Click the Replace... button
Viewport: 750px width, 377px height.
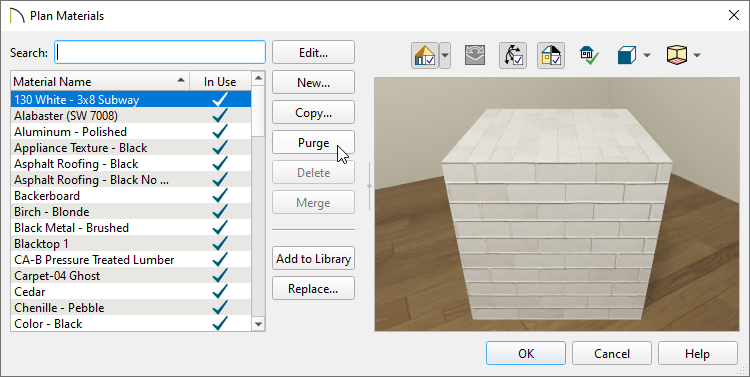coord(313,288)
